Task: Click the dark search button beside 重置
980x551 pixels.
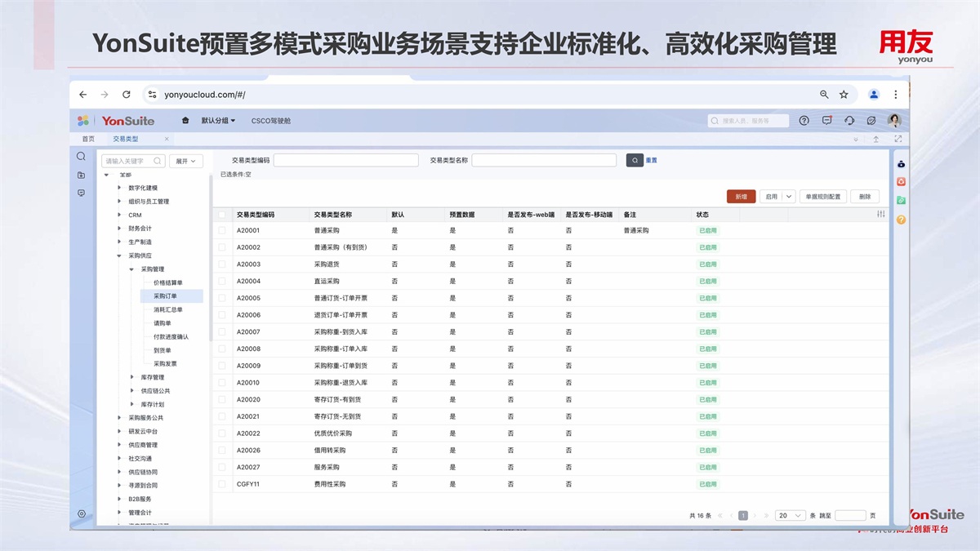Action: coord(635,161)
